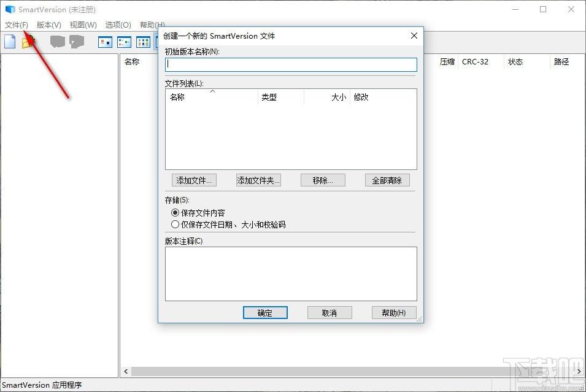Sort file list by 大小 column
The image size is (586, 392).
(x=327, y=97)
